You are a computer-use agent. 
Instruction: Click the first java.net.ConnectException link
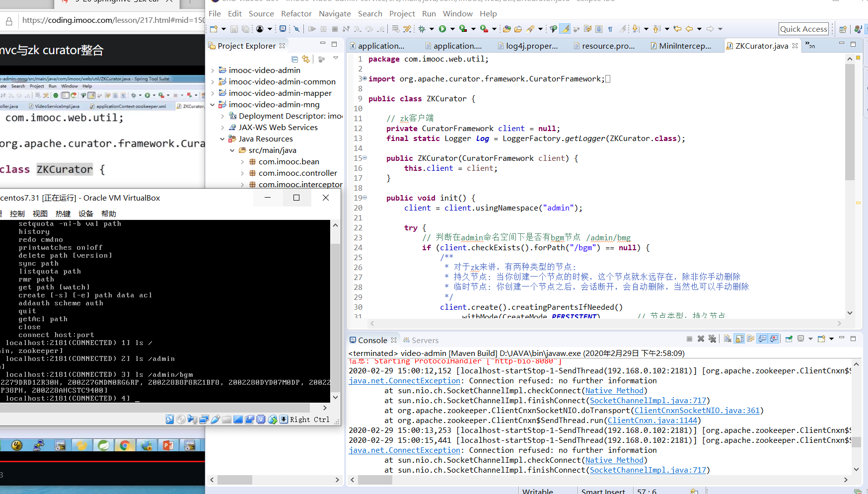[404, 381]
